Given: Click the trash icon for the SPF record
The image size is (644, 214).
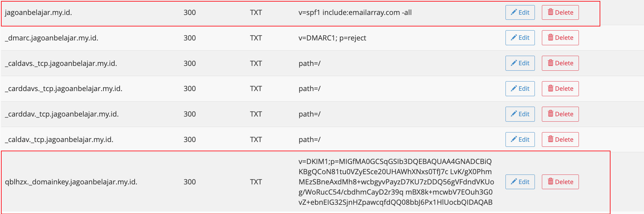Looking at the screenshot, I should (550, 12).
